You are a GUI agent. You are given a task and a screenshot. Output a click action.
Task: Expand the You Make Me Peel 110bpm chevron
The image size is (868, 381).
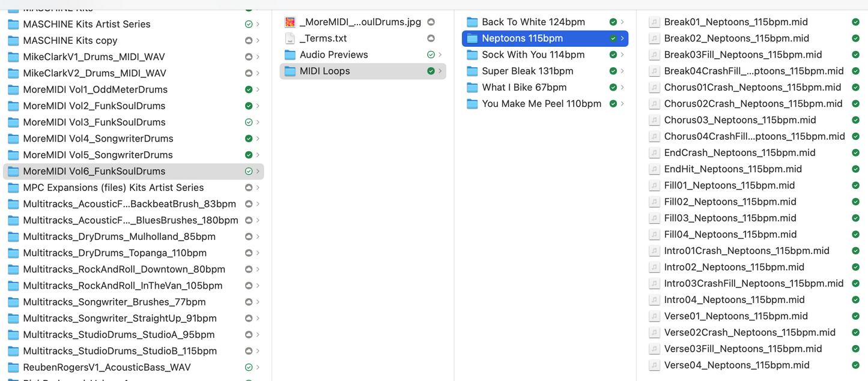[622, 104]
